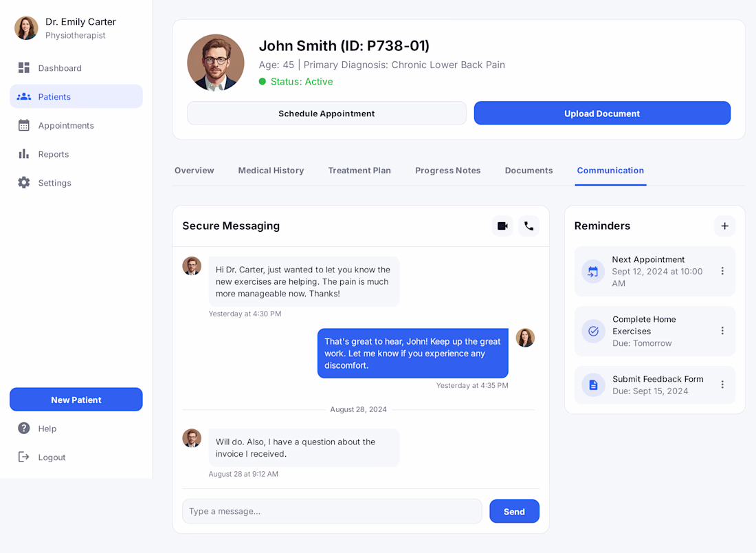Click the Settings gear icon
The height and width of the screenshot is (553, 756).
pyautogui.click(x=23, y=182)
